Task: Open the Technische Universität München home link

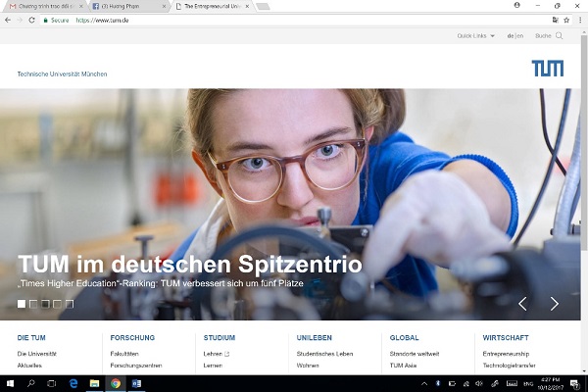Action: (x=62, y=74)
